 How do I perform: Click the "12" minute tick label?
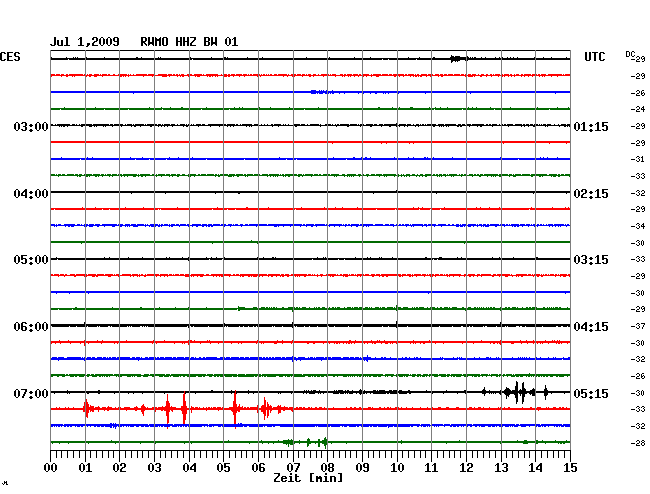click(x=466, y=468)
